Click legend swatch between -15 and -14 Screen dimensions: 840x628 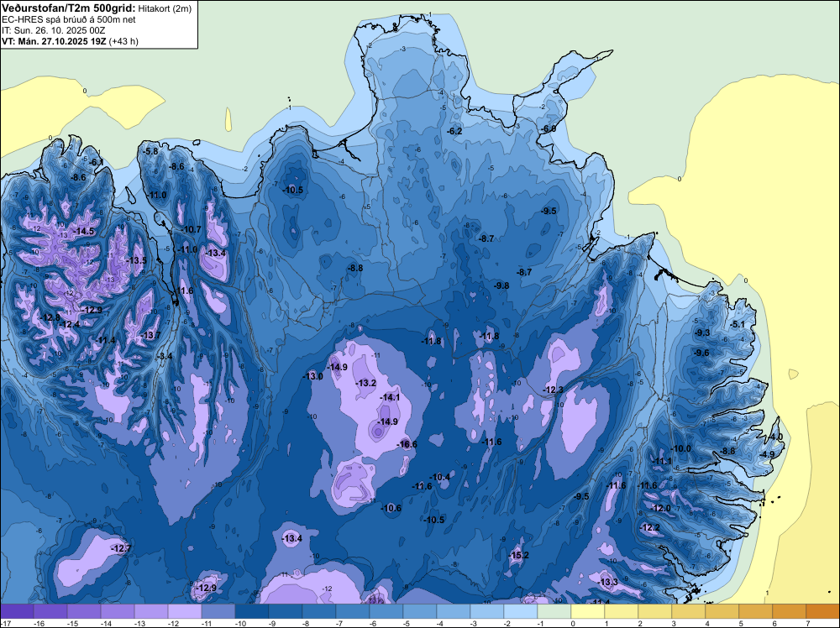point(84,611)
